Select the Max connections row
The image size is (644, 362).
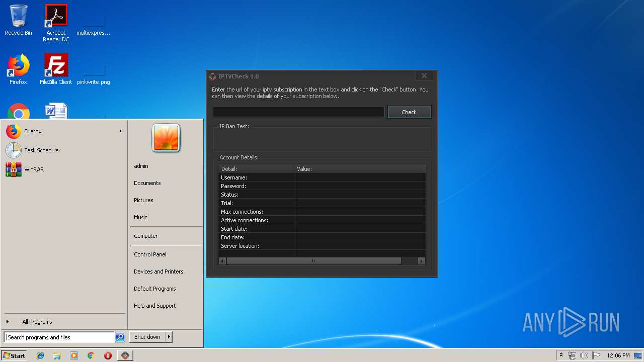pyautogui.click(x=322, y=212)
